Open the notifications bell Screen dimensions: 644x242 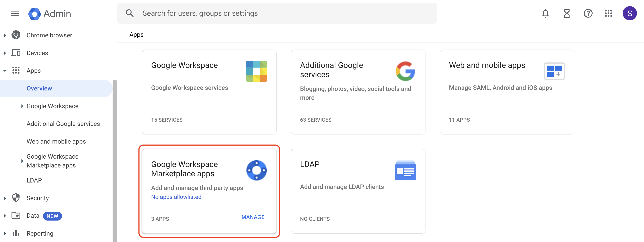[x=546, y=13]
